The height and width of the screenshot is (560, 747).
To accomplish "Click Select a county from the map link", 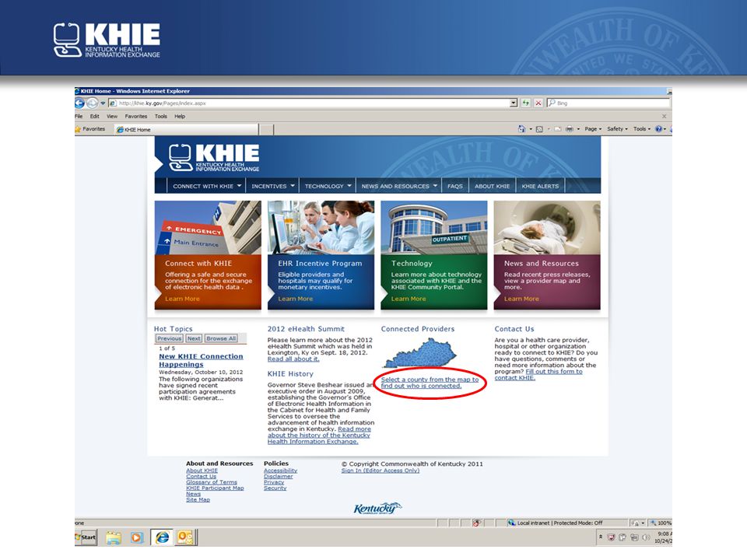I will tap(430, 383).
